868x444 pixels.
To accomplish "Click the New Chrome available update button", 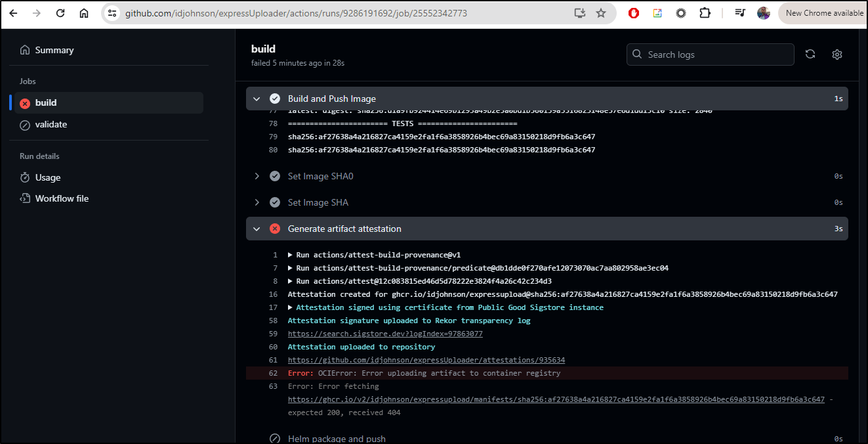I will (x=823, y=13).
